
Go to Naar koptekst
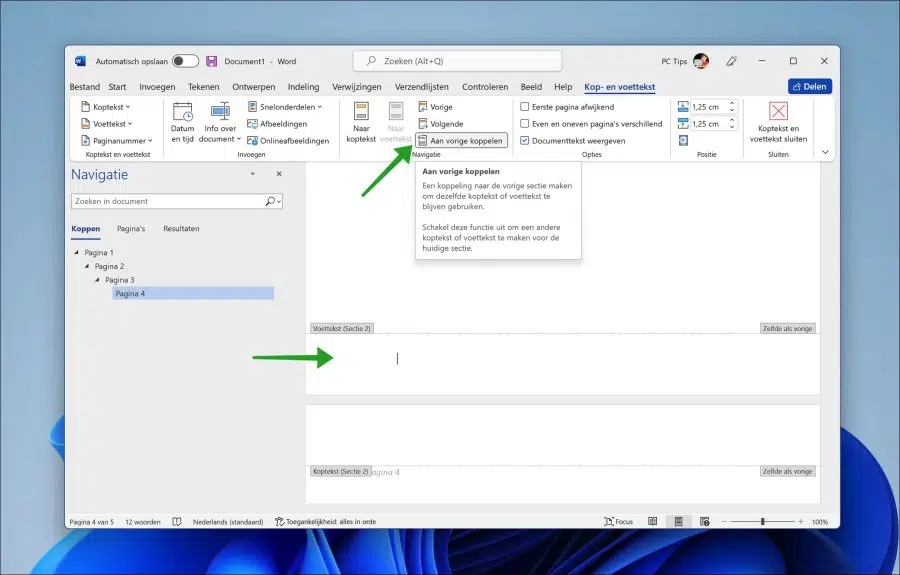[x=361, y=122]
